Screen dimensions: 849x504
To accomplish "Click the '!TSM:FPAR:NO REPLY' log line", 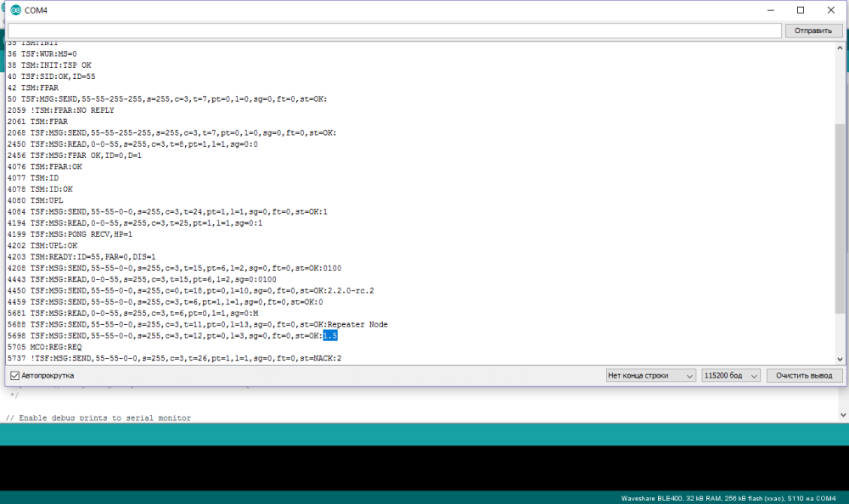I will (72, 110).
